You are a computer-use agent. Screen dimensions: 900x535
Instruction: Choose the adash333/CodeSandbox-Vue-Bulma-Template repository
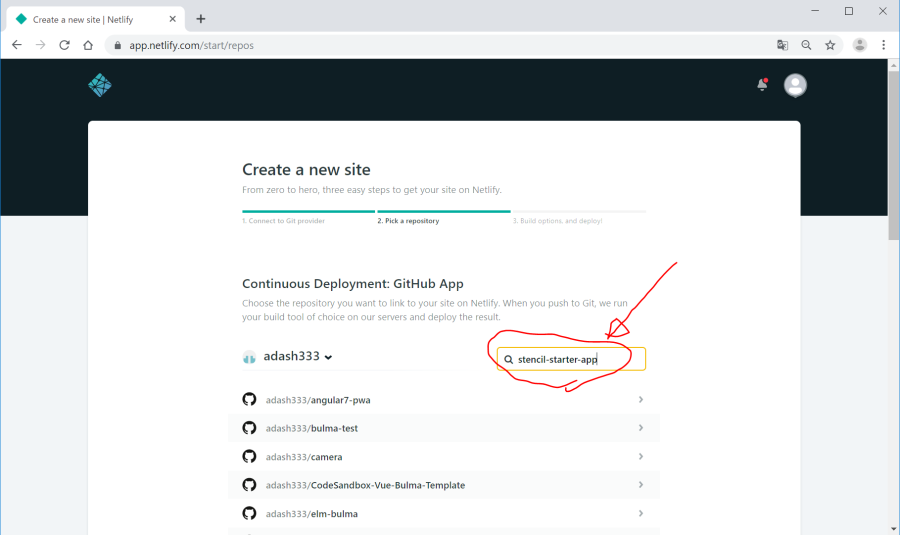[x=365, y=485]
